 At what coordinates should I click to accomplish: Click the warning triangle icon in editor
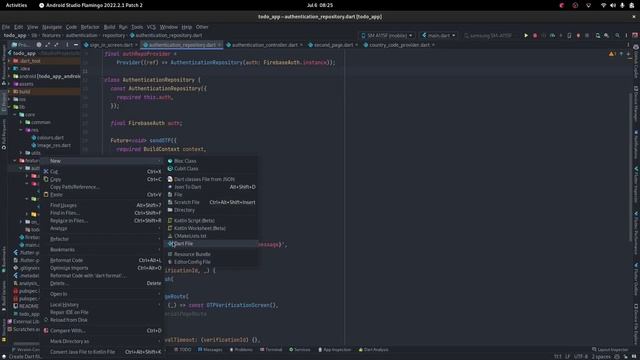(x=611, y=54)
